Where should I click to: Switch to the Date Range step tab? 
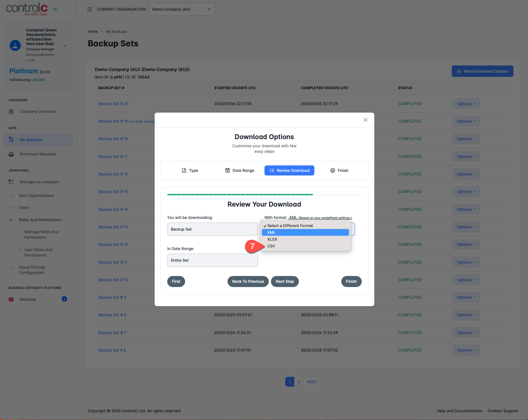pyautogui.click(x=240, y=170)
